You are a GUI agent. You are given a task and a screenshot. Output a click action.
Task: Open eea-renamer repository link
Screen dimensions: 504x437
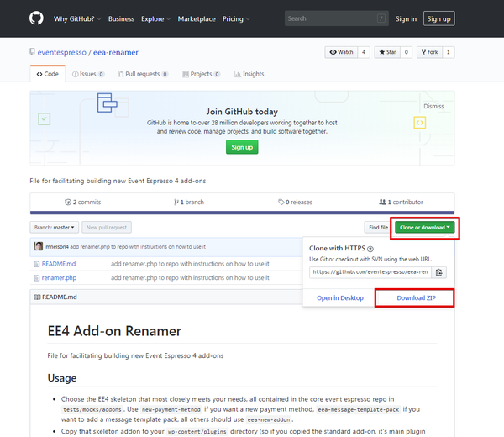(x=116, y=52)
